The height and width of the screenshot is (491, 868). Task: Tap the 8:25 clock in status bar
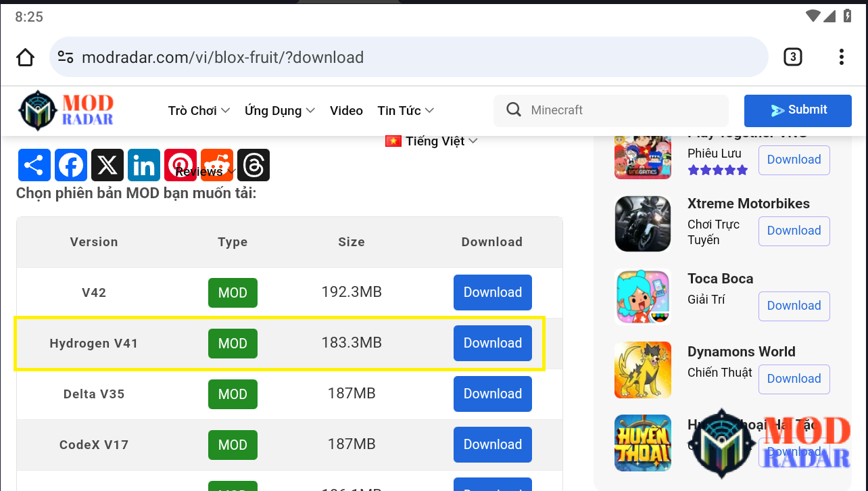[29, 17]
